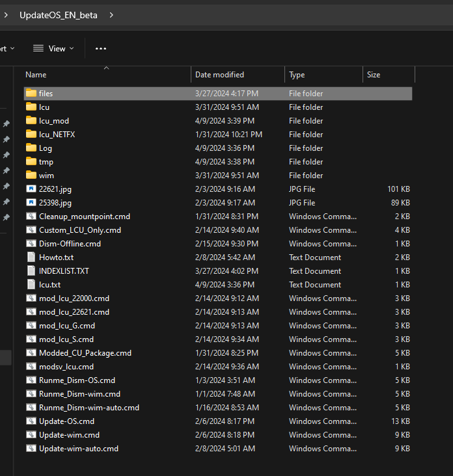
Task: Click the date 1/3/2024 3:51 AM
Action: [225, 380]
